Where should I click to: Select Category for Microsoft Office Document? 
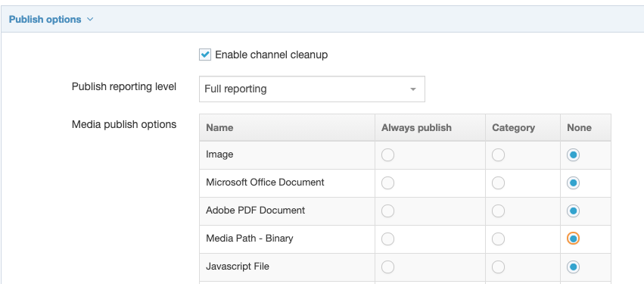pos(498,183)
